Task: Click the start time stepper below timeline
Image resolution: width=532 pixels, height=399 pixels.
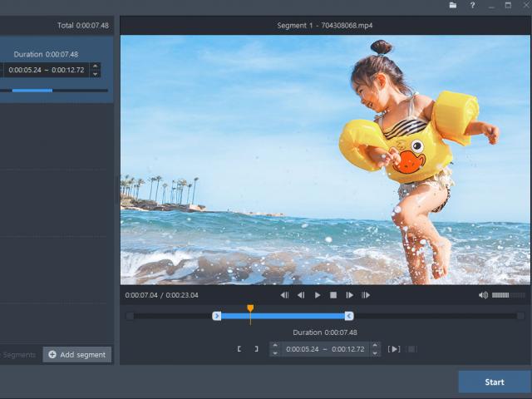Action: coord(275,349)
